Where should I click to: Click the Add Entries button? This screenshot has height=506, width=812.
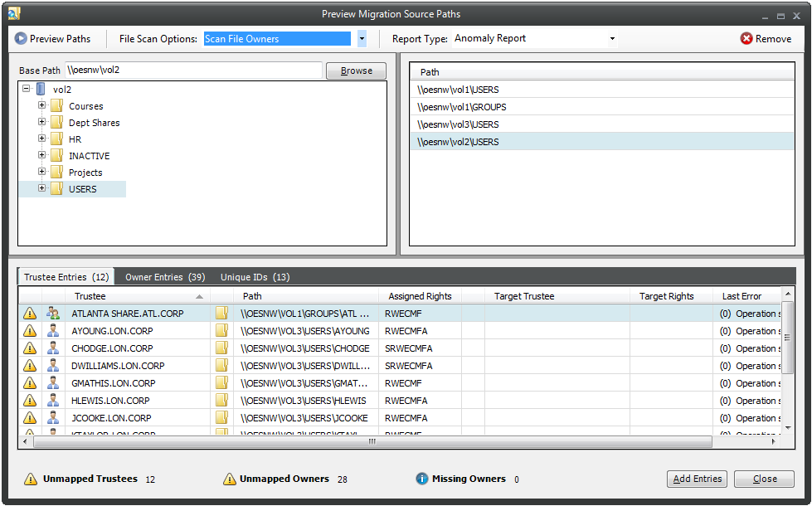pyautogui.click(x=697, y=479)
